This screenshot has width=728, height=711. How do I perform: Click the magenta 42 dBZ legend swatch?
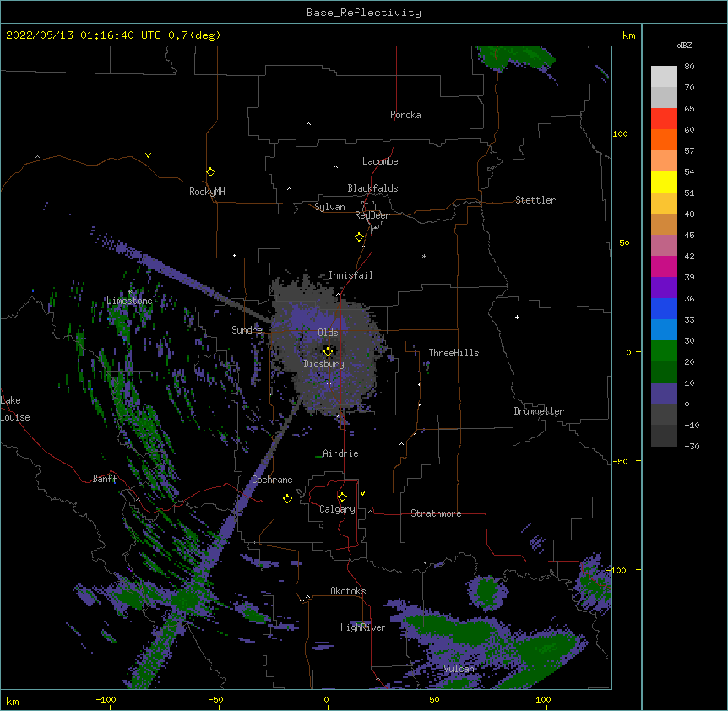click(664, 266)
